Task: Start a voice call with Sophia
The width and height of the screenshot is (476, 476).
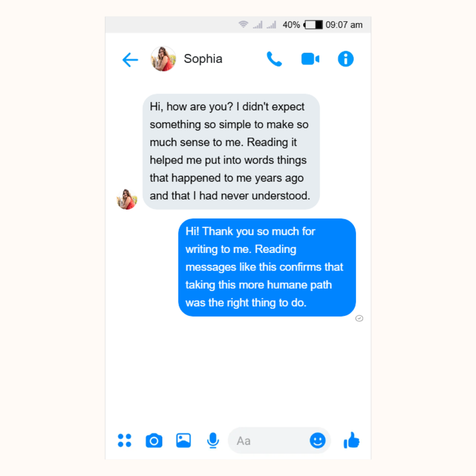Action: [274, 59]
